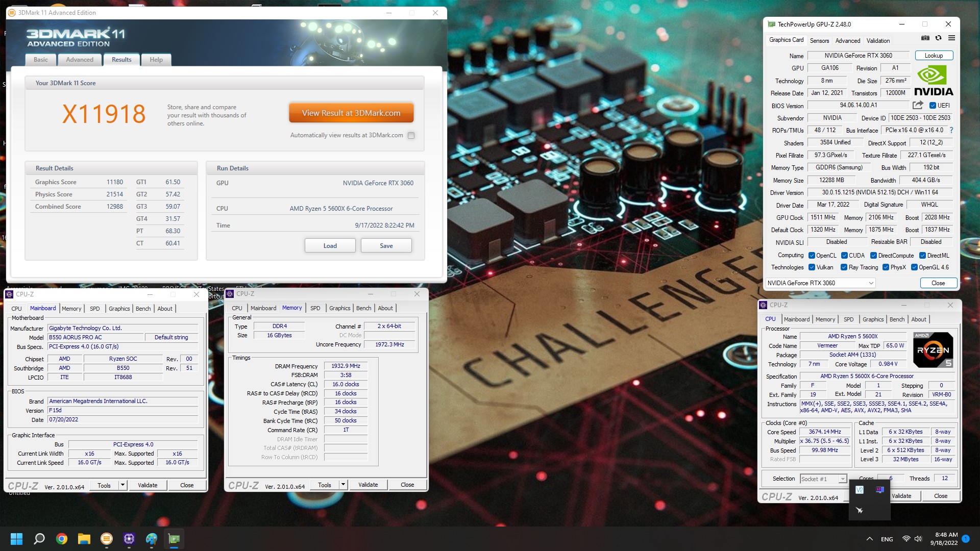
Task: Toggle the DirectML checkbox
Action: [922, 256]
